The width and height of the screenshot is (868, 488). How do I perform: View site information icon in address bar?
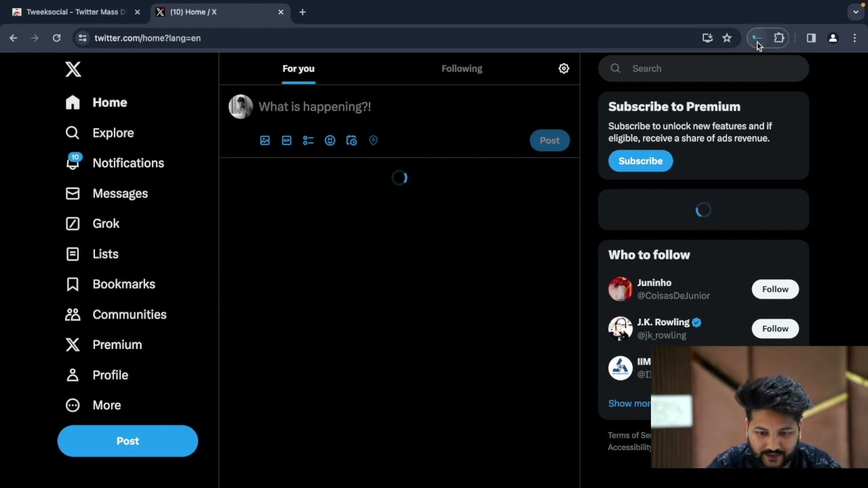[x=83, y=38]
